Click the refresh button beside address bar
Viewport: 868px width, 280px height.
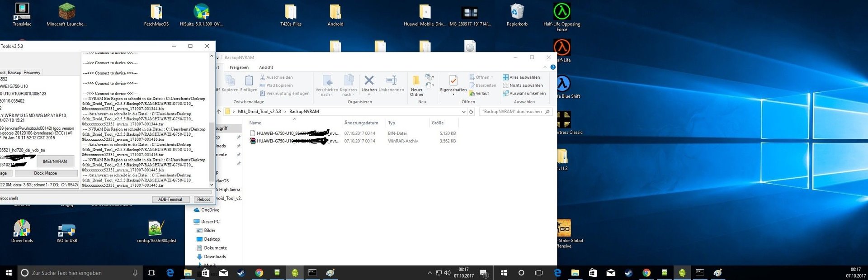tap(471, 111)
